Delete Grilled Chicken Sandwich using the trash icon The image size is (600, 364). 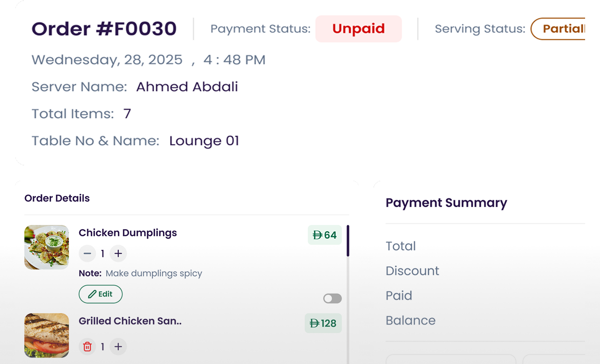87,347
